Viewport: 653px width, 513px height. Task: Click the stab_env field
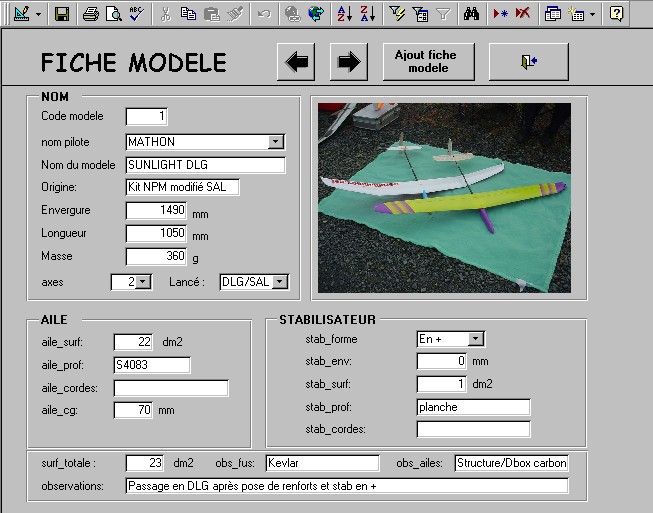(441, 361)
